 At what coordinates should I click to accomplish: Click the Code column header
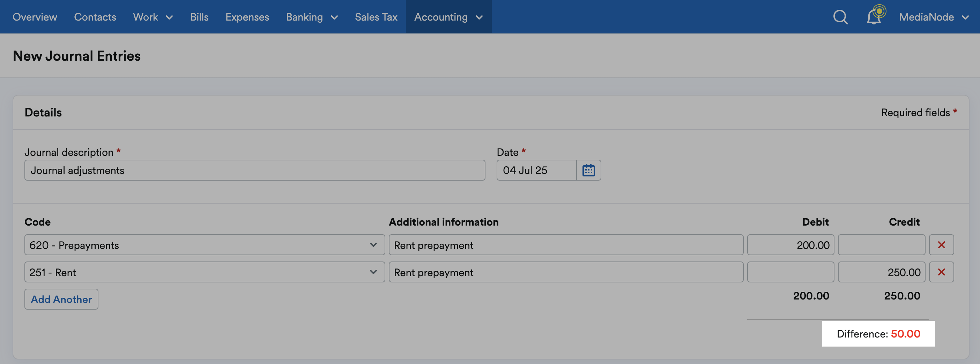[x=37, y=222]
